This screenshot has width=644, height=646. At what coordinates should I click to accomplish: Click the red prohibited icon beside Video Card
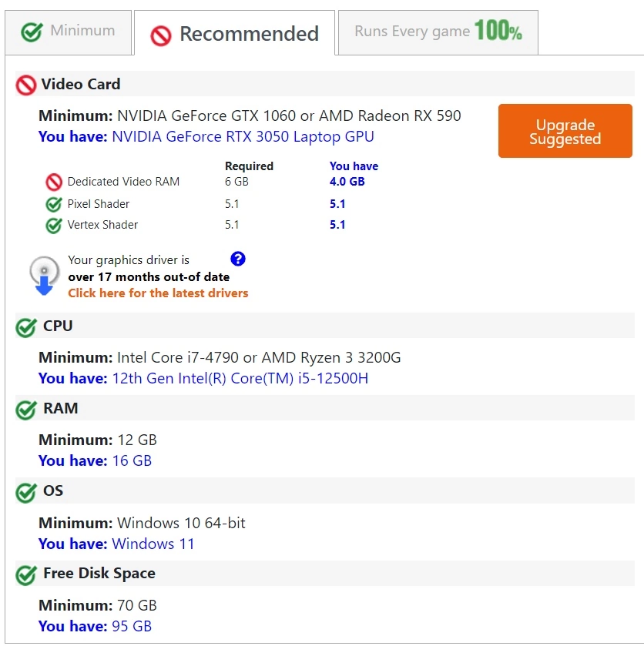pos(26,85)
